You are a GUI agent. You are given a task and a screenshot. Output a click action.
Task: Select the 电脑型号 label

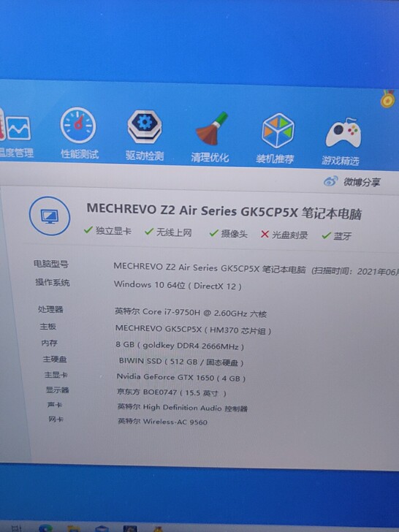point(51,264)
